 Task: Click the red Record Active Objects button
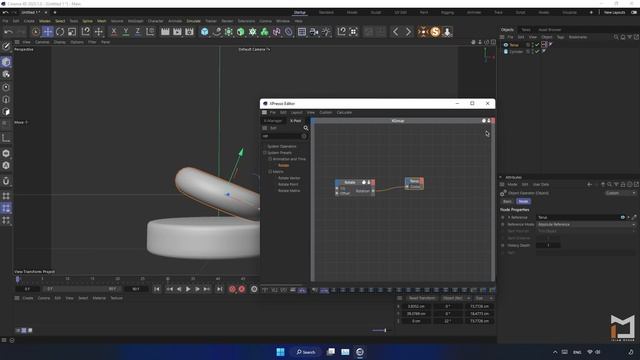point(232,289)
